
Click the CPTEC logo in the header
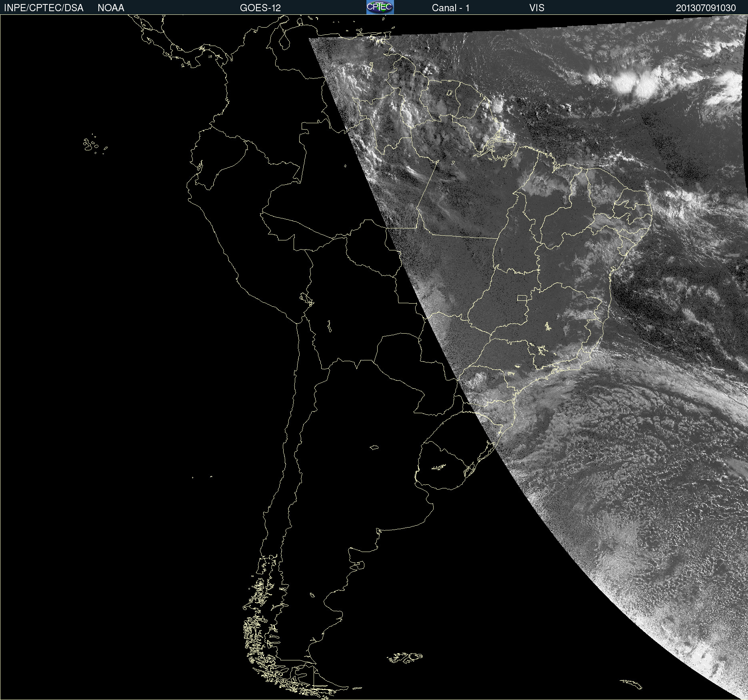pos(380,7)
